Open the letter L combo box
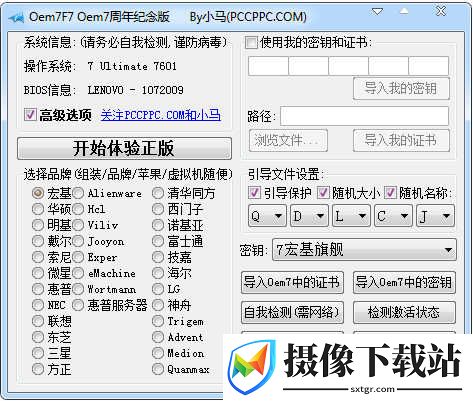 [351, 216]
